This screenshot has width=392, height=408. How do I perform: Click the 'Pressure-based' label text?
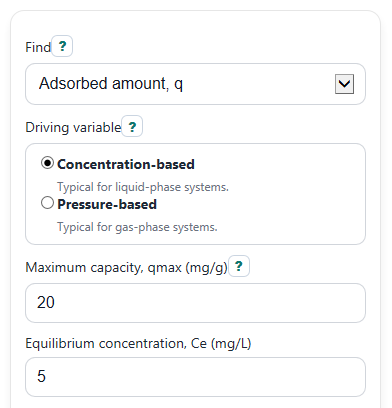point(107,204)
